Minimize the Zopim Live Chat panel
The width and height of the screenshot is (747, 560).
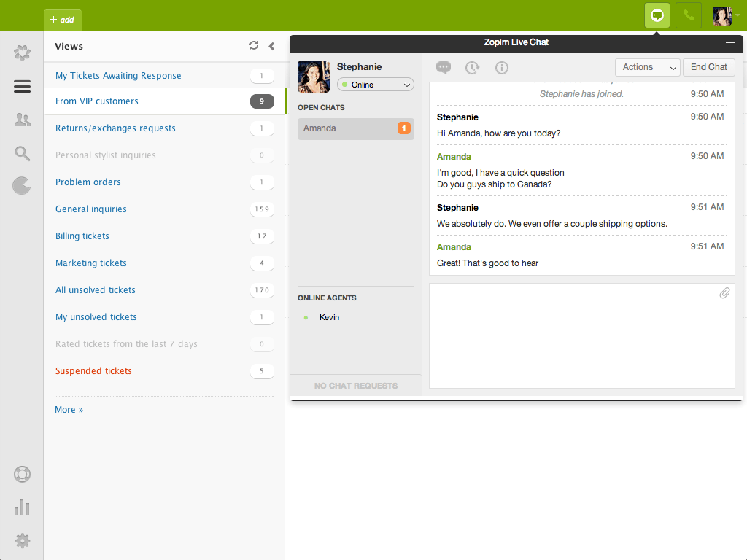(x=729, y=42)
